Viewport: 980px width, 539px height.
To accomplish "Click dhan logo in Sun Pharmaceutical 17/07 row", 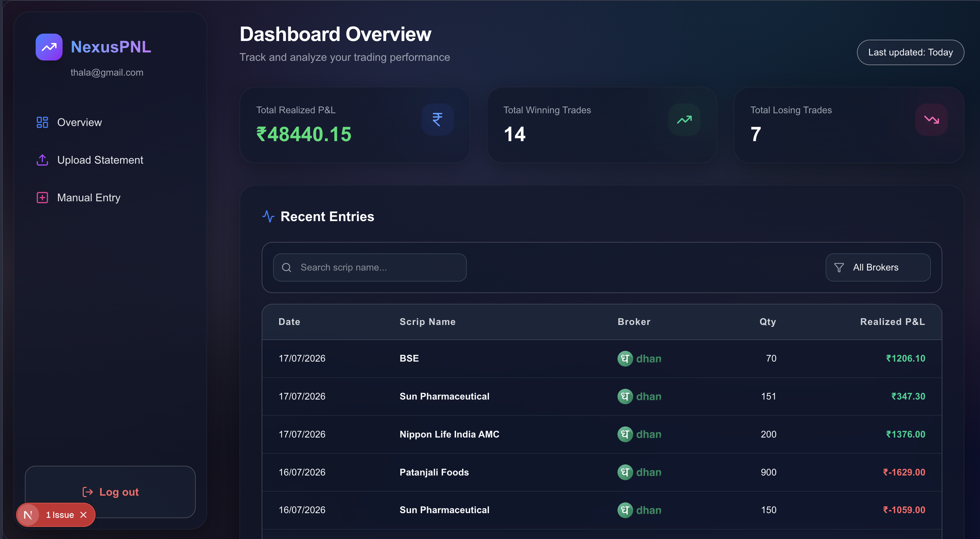I will [x=639, y=397].
